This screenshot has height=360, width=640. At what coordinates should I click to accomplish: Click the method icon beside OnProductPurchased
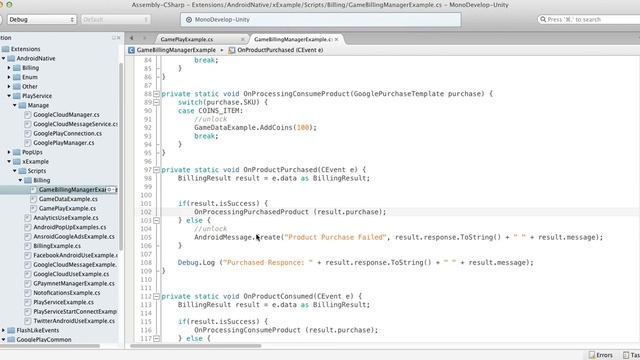click(232, 50)
